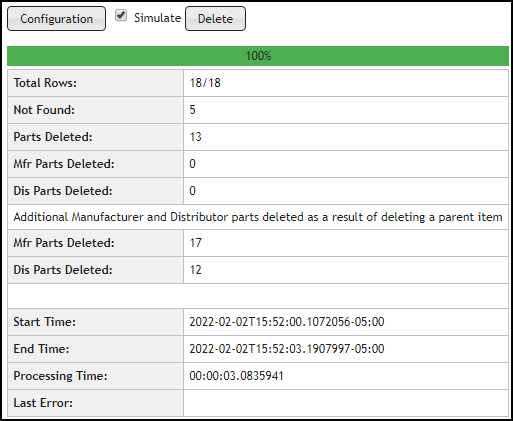Select the 'Processing Time:' label
The height and width of the screenshot is (421, 513).
[60, 376]
